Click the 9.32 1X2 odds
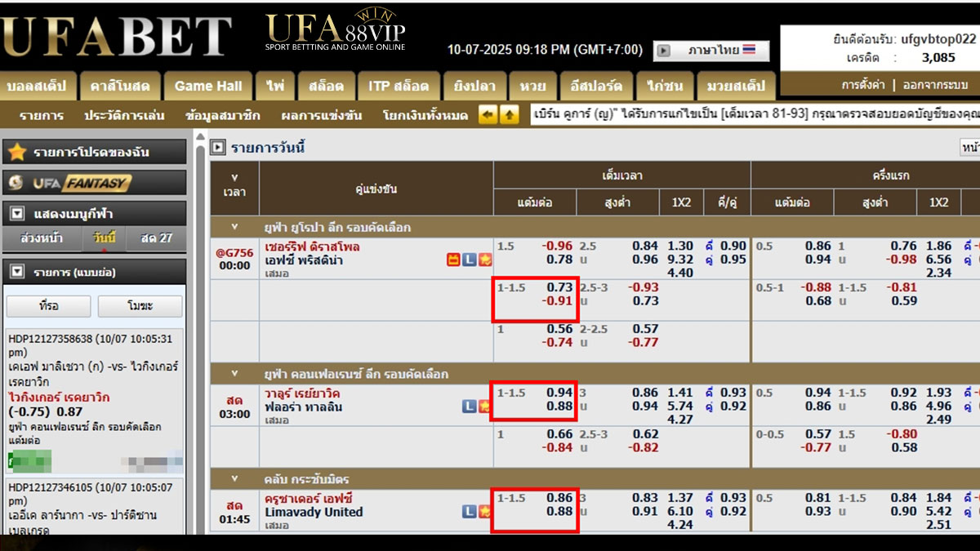980x551 pixels. point(680,260)
